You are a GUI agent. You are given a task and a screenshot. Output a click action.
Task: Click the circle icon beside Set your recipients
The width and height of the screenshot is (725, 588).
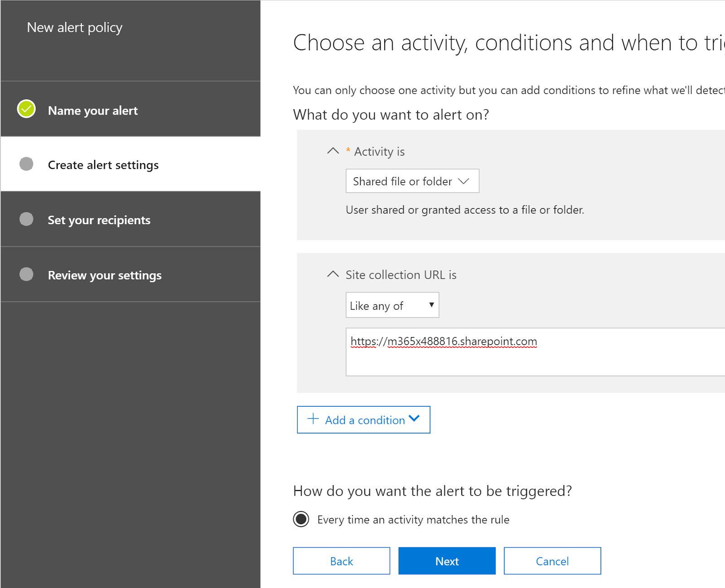[26, 219]
